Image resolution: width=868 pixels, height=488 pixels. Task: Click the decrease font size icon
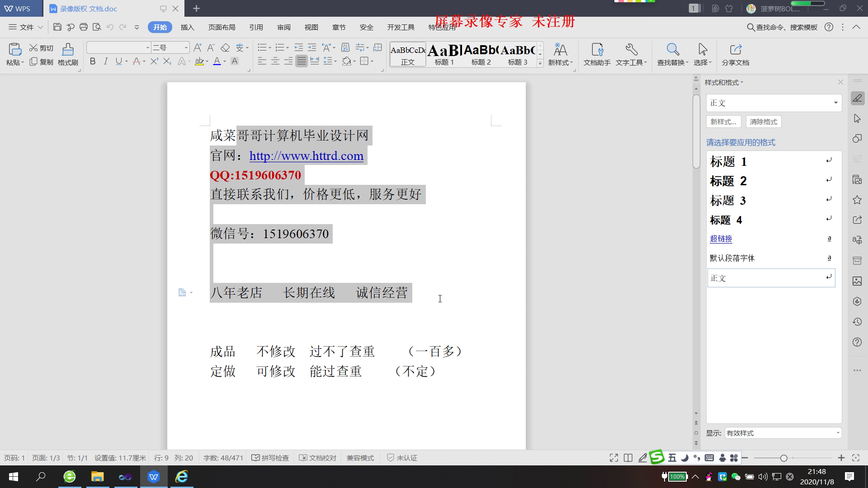(x=211, y=48)
